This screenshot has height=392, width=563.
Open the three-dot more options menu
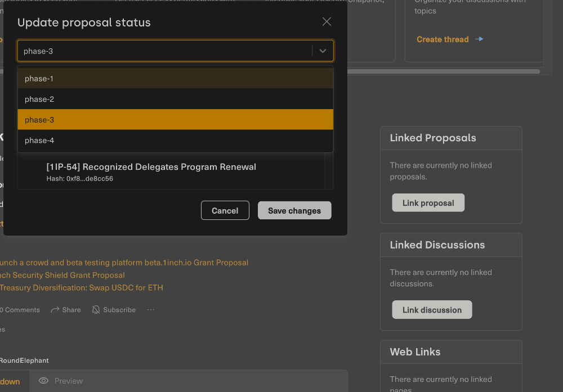tap(150, 310)
